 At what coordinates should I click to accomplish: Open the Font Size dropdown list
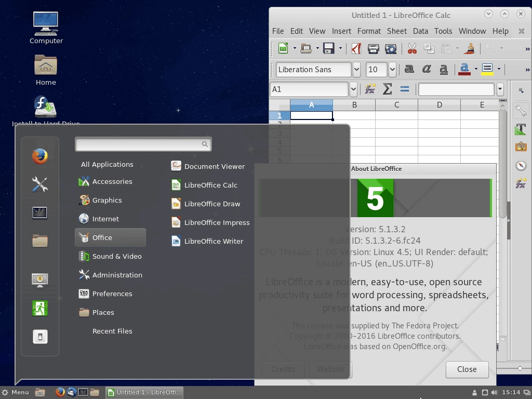pos(393,70)
